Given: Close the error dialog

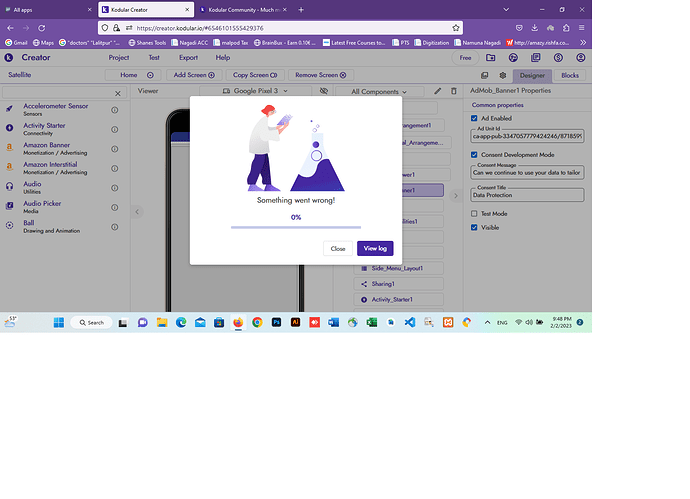Looking at the screenshot, I should coord(338,249).
